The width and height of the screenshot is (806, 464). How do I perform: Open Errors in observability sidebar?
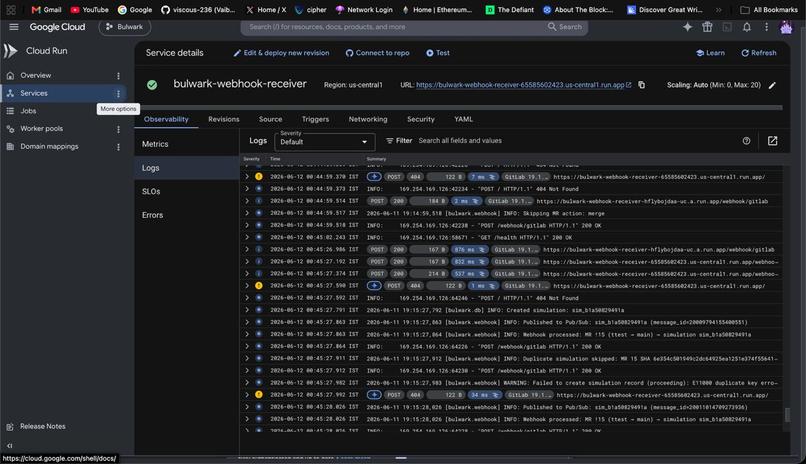click(x=187, y=215)
